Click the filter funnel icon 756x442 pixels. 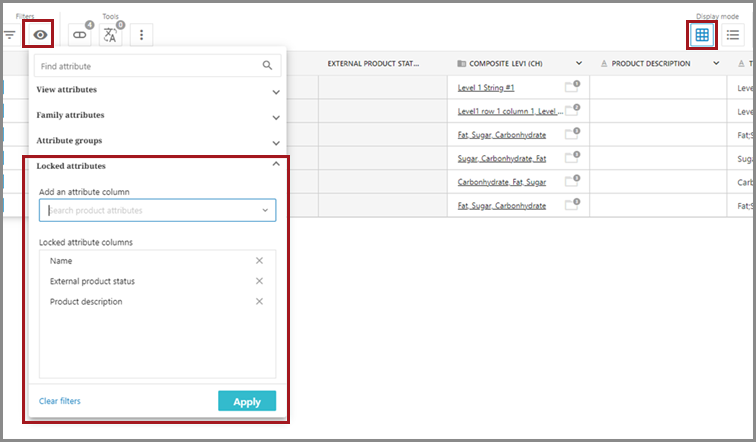coord(9,35)
